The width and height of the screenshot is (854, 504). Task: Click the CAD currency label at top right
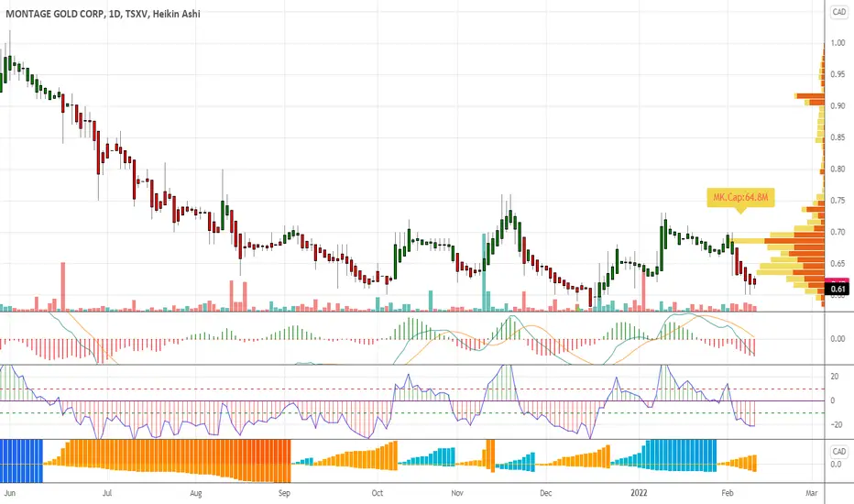point(838,12)
